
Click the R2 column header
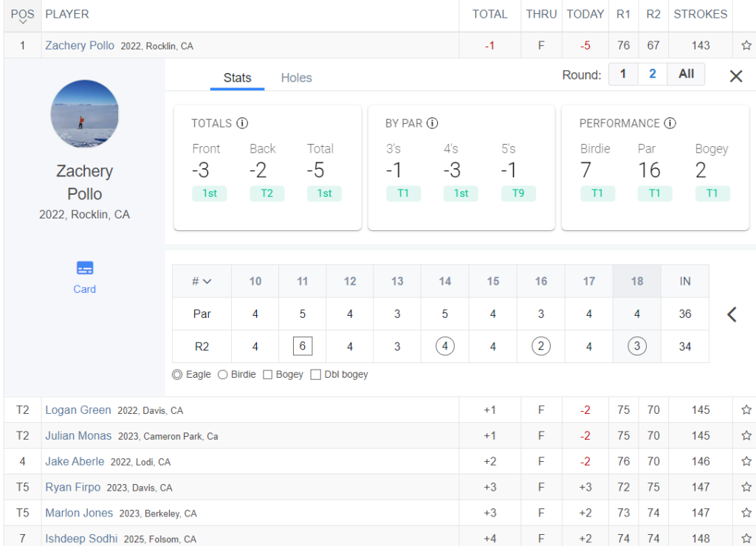[653, 15]
